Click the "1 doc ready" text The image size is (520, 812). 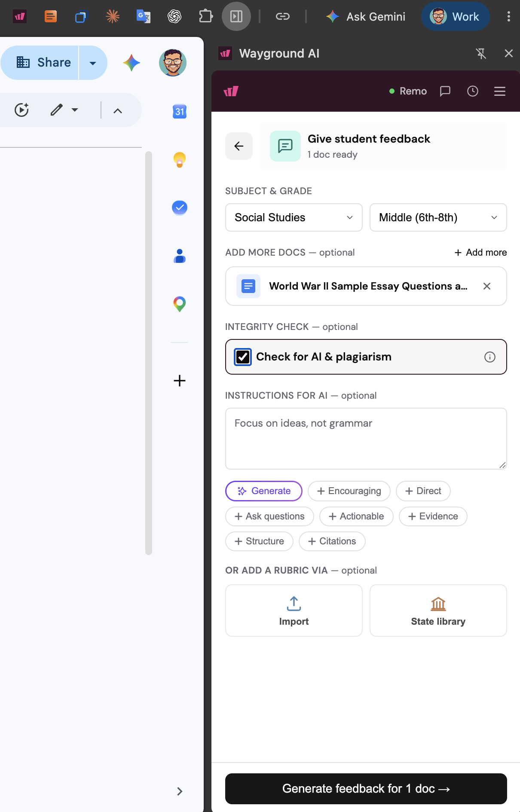point(333,155)
